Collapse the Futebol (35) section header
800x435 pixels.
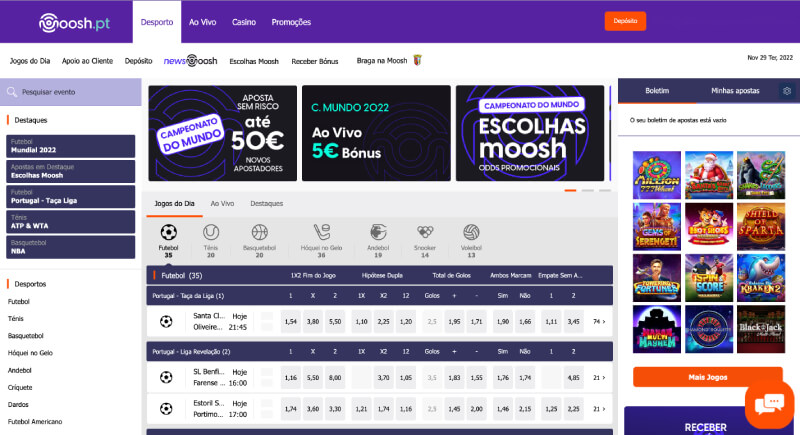(380, 275)
